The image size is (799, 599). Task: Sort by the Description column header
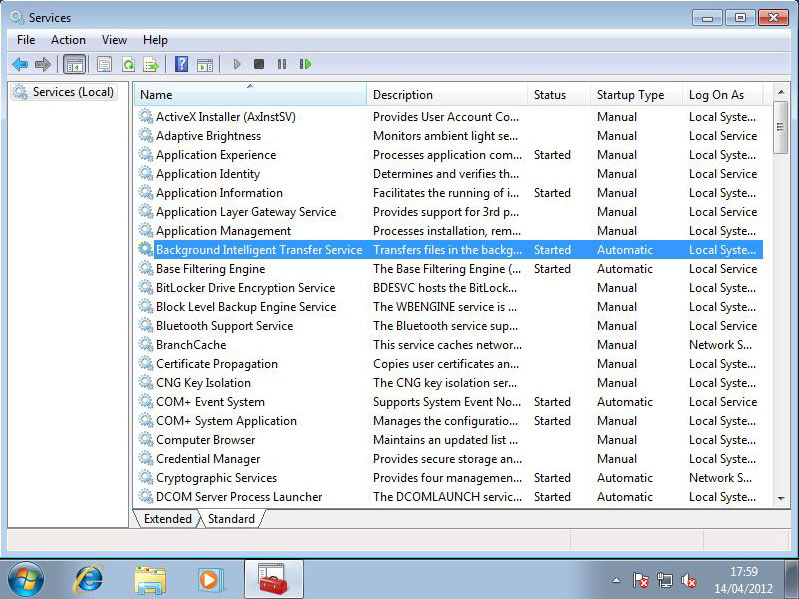point(447,95)
